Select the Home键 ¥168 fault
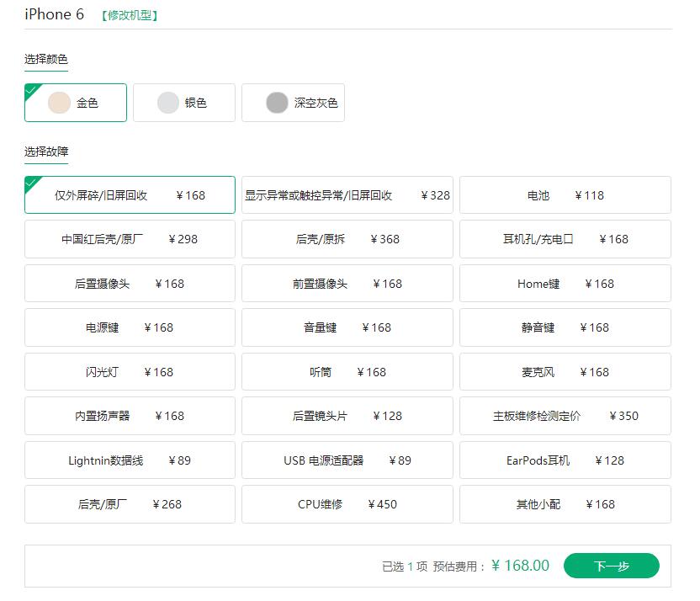 pos(565,284)
